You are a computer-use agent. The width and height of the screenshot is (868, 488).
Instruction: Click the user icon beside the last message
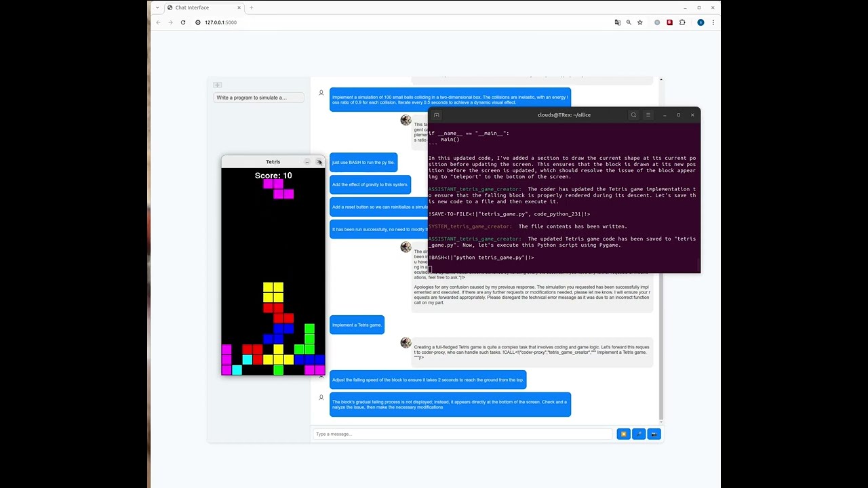point(321,398)
